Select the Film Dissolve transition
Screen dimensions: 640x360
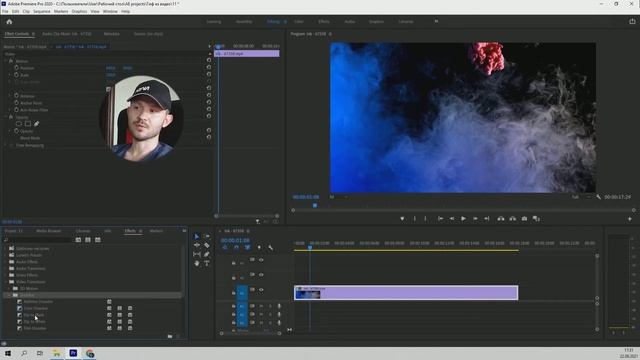35,328
